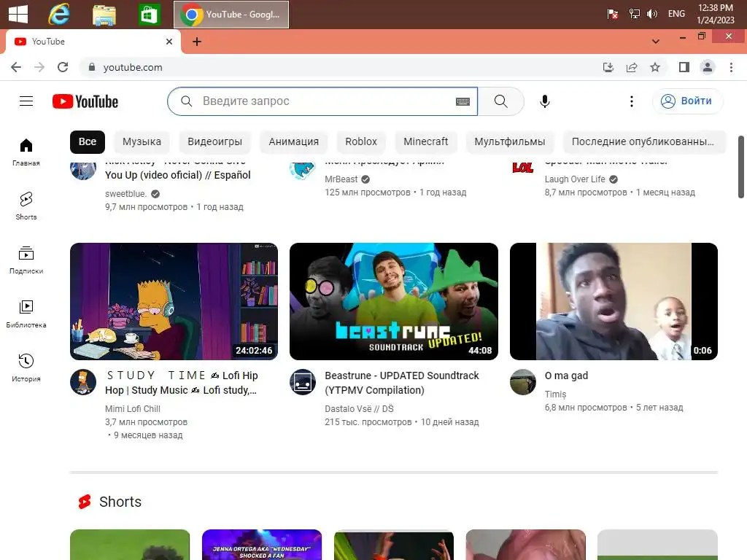Play the Beastrune soundtrack thumbnail
747x560 pixels.
coord(394,301)
